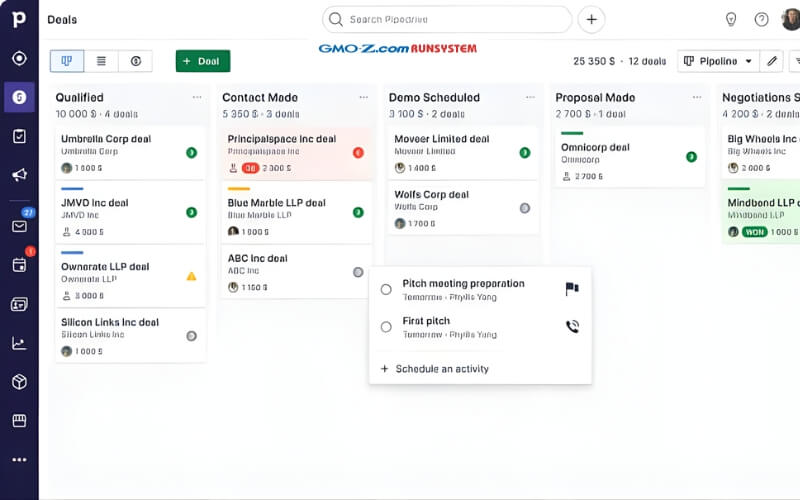Open the Mail inbox sidebar icon
Screen dimensions: 800x500
pos(19,226)
